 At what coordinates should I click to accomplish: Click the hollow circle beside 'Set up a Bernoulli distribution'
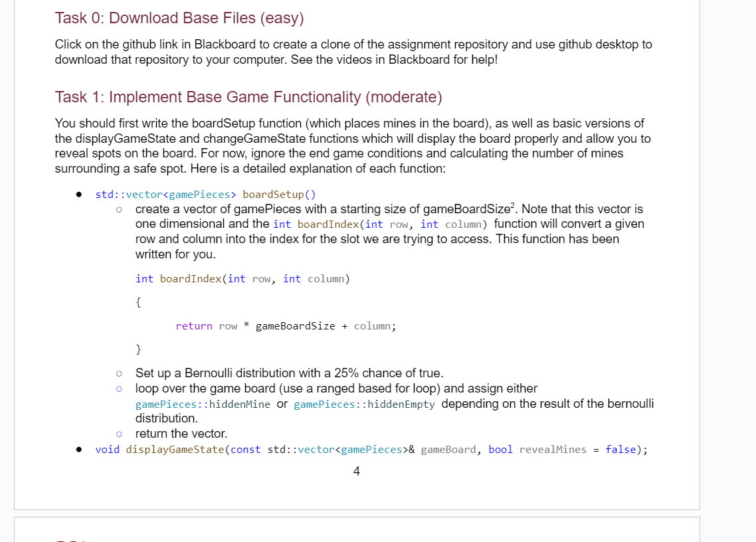click(119, 374)
